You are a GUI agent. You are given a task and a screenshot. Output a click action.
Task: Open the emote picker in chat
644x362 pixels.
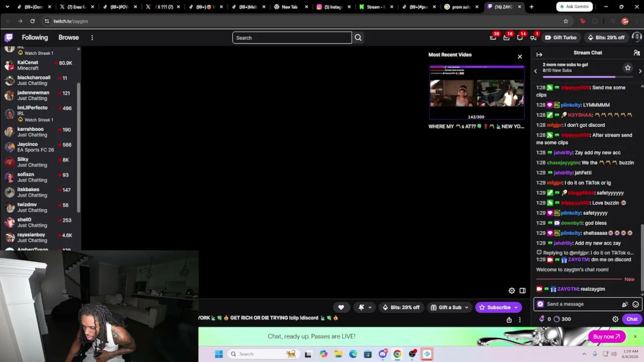coord(635,304)
